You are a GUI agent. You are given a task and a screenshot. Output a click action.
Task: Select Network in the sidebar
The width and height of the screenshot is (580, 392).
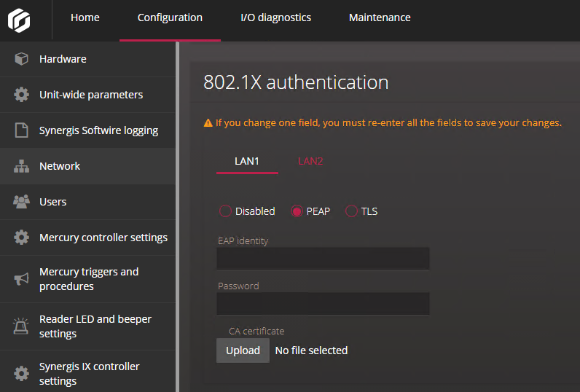tap(88, 166)
